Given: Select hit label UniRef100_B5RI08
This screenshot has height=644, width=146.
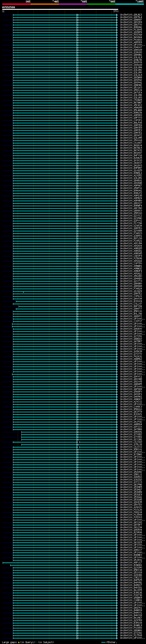Looking at the screenshot, I should point(131,570).
